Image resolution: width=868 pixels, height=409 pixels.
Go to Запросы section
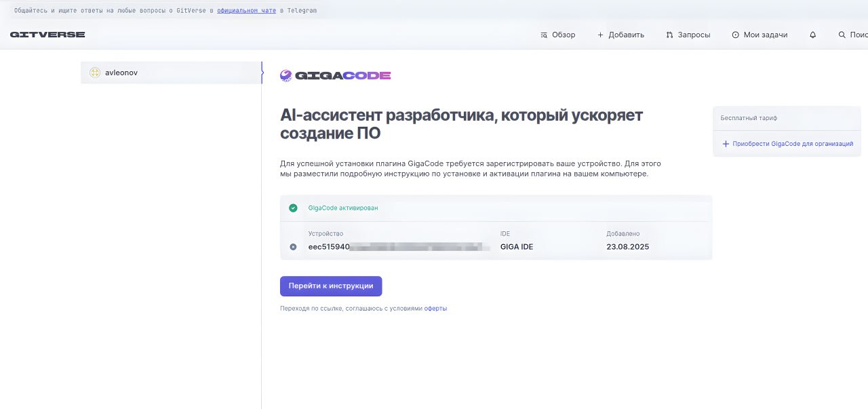[688, 35]
